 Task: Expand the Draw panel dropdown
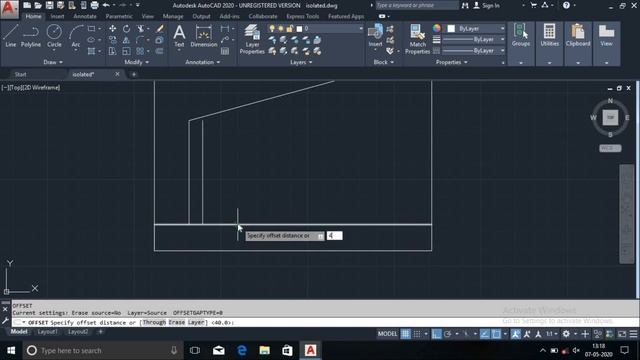(53, 62)
